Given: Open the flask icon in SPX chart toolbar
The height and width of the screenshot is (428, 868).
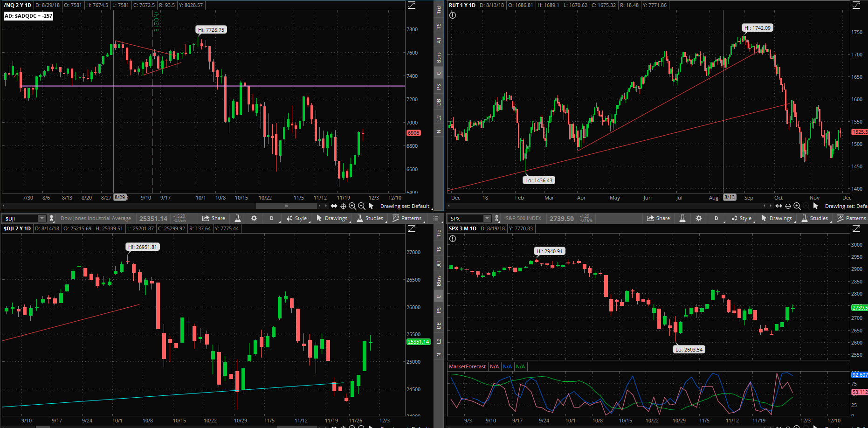Looking at the screenshot, I should pyautogui.click(x=682, y=218).
